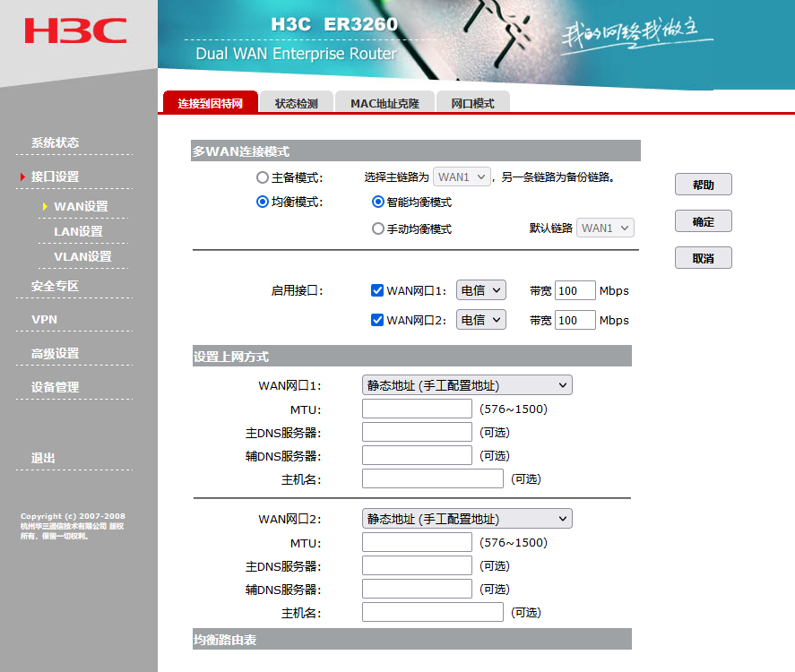Image resolution: width=795 pixels, height=672 pixels.
Task: Click the H3C logo
Action: 75,30
